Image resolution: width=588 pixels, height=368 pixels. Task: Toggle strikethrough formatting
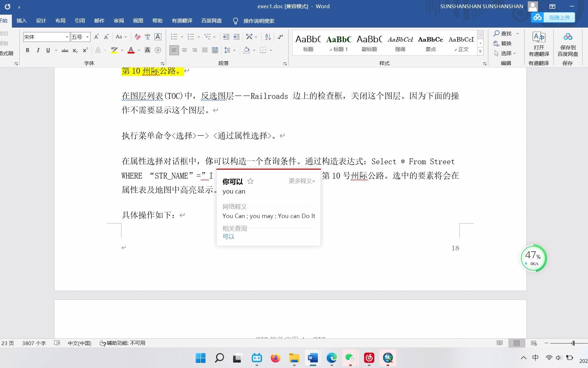click(65, 50)
